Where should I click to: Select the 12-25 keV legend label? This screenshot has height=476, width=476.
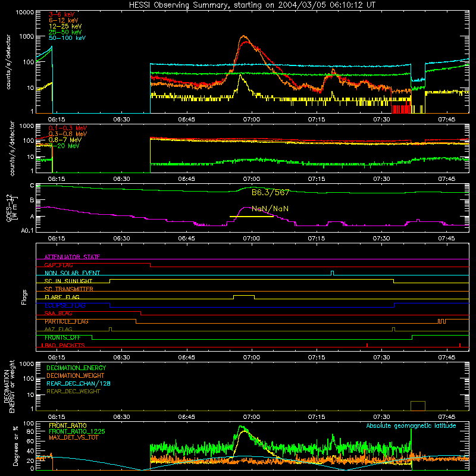click(65, 26)
